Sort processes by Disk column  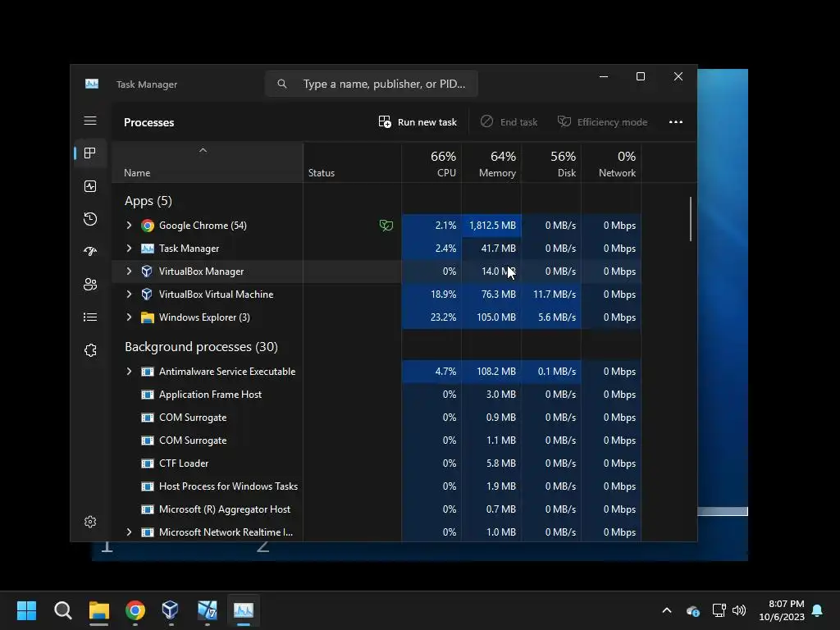[x=552, y=163]
